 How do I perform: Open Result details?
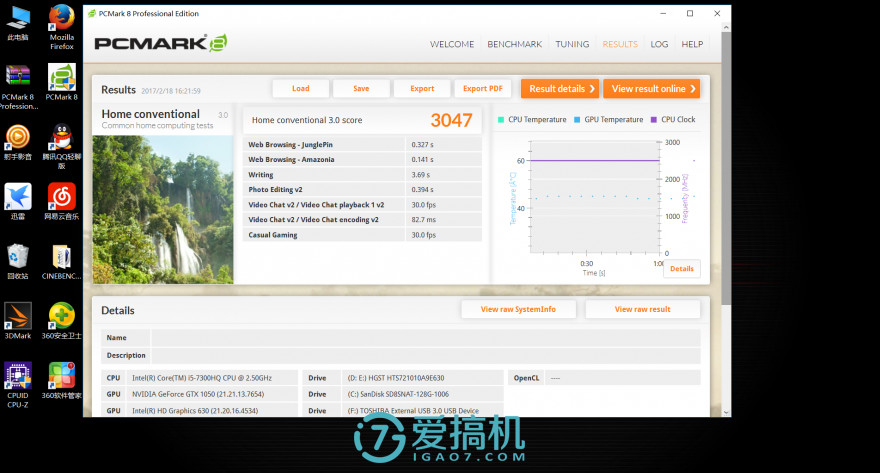(560, 89)
